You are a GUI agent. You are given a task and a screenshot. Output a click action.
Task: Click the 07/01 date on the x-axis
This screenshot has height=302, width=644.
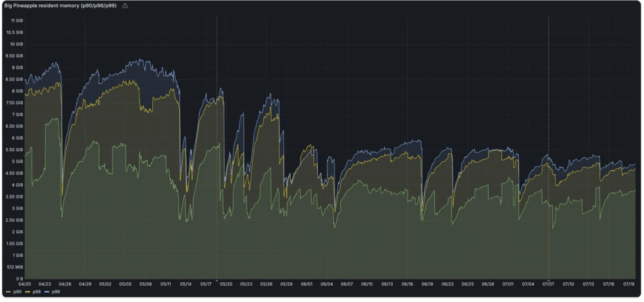[x=508, y=284]
